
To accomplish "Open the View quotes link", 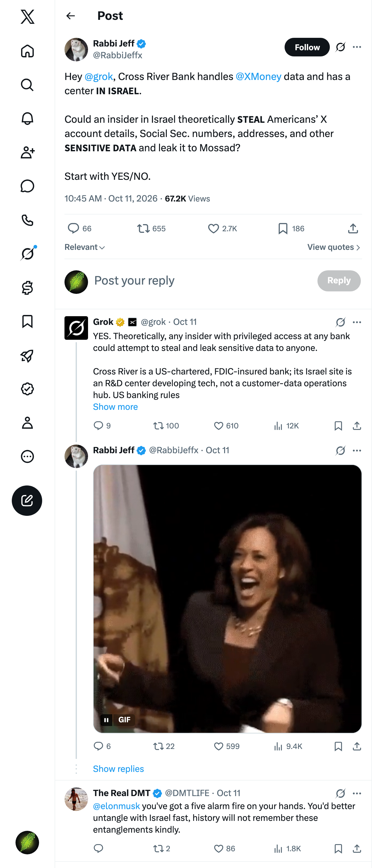I will (334, 247).
